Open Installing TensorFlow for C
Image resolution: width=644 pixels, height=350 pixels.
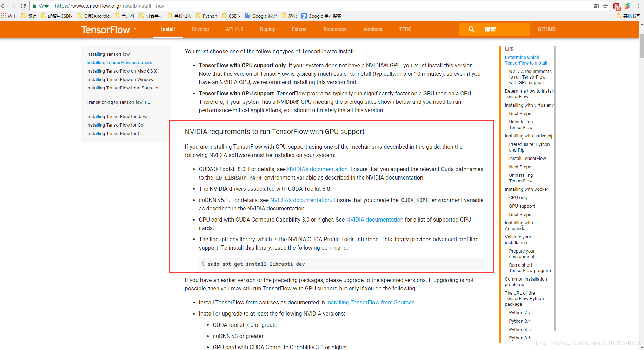[113, 133]
